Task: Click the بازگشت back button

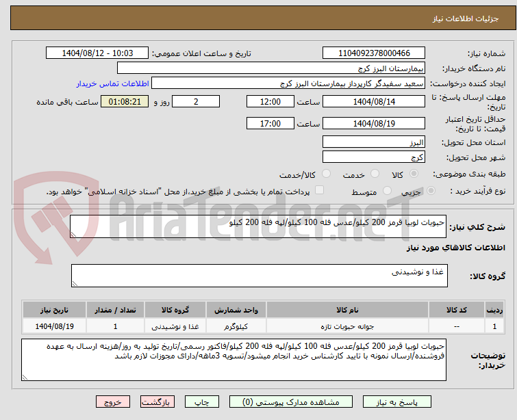Action: coord(157,402)
